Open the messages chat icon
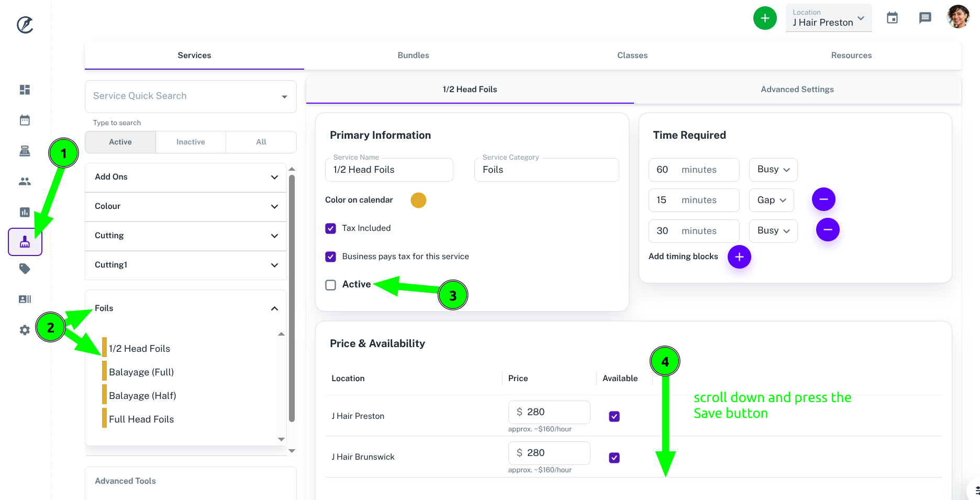 pyautogui.click(x=925, y=18)
